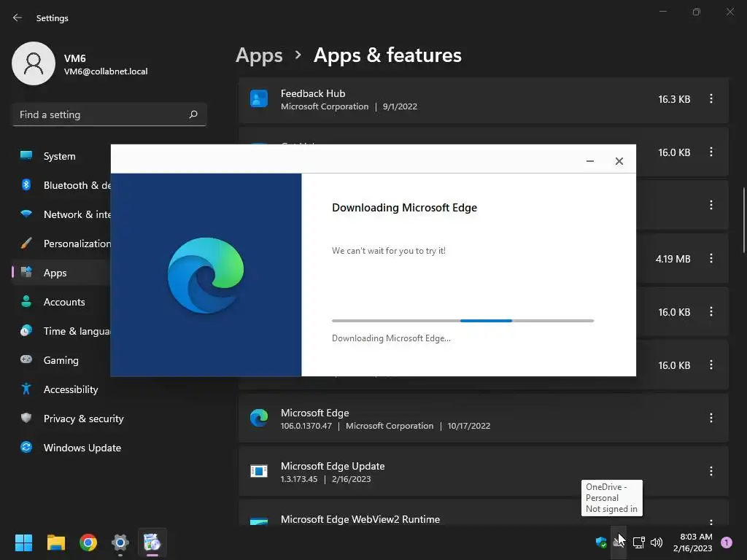
Task: Click the Microsoft Edge Update app icon
Action: coord(259,471)
